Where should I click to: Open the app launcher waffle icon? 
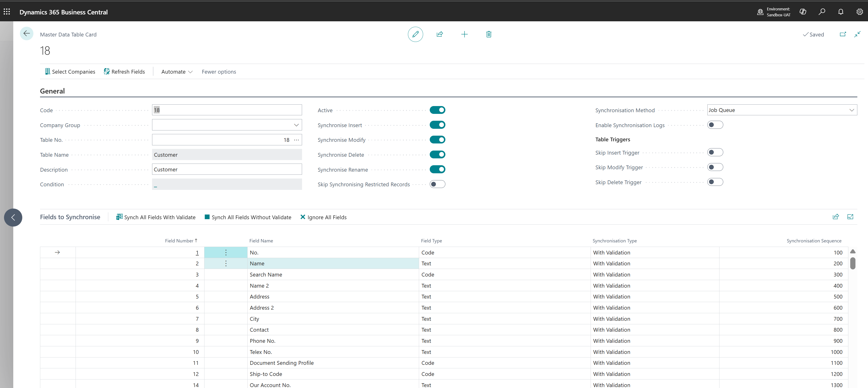[x=7, y=12]
